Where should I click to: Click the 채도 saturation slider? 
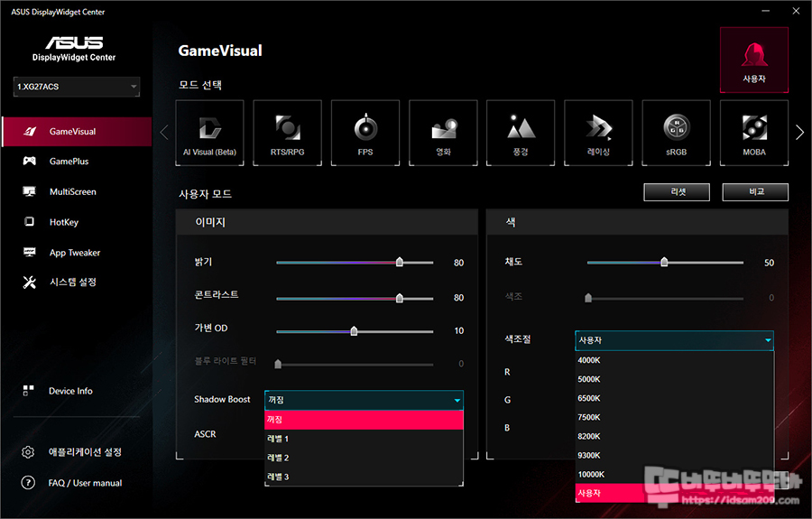tap(665, 263)
